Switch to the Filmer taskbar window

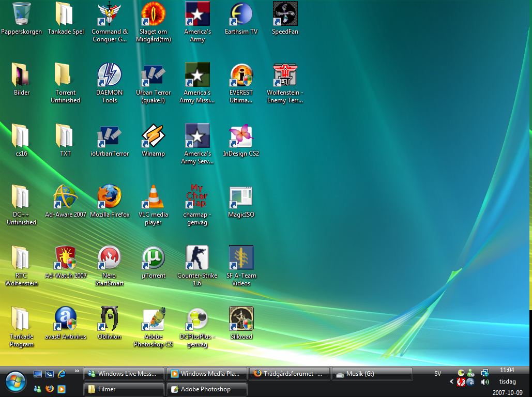[x=124, y=389]
